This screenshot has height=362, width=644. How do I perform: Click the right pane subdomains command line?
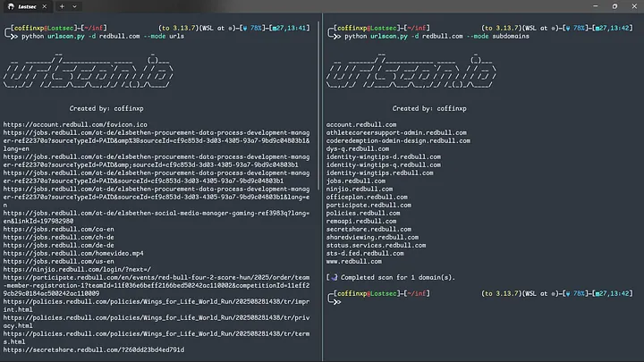[436, 36]
